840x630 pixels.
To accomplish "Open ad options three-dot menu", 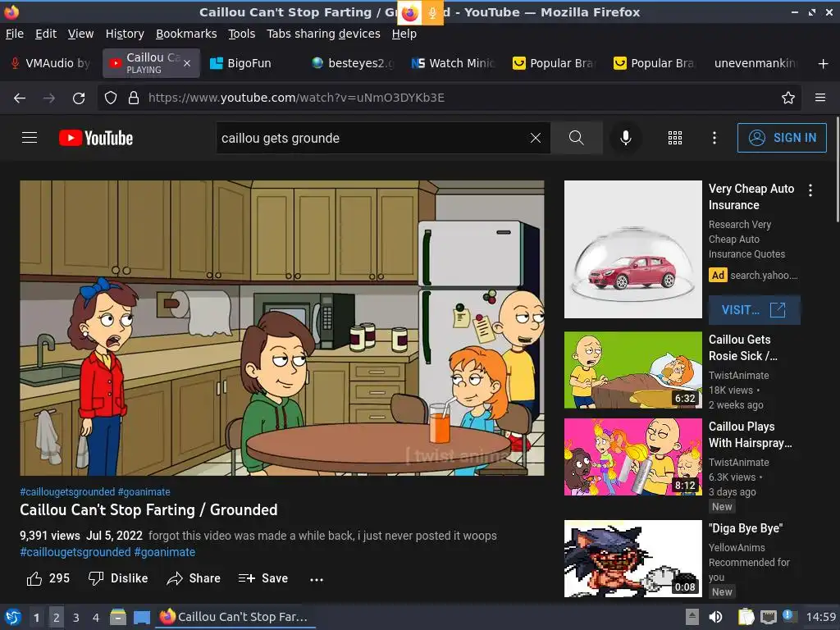I will [x=810, y=190].
